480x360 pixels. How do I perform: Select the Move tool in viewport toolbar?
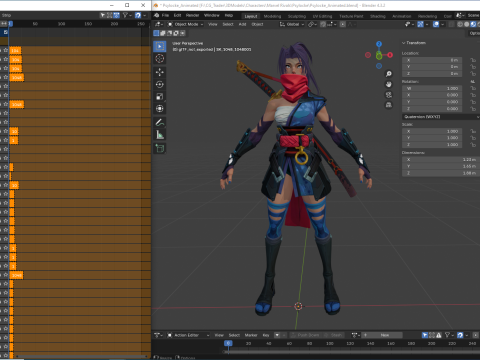click(160, 72)
